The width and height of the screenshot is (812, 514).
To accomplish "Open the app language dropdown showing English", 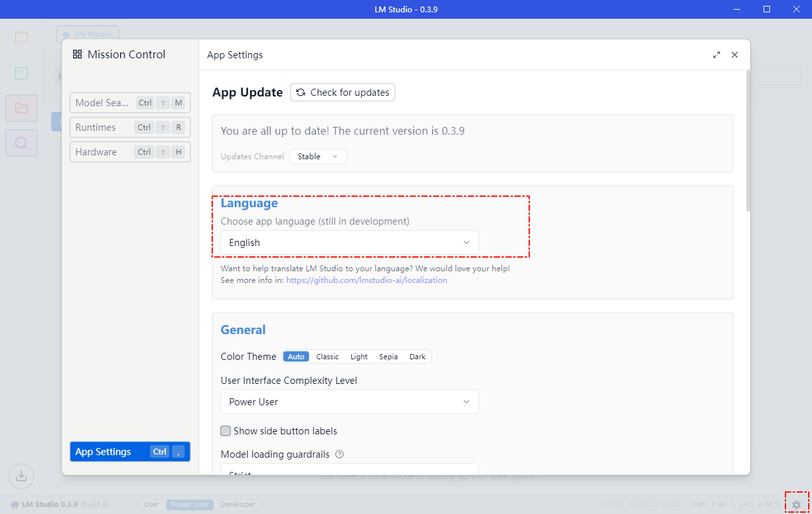I will (349, 243).
